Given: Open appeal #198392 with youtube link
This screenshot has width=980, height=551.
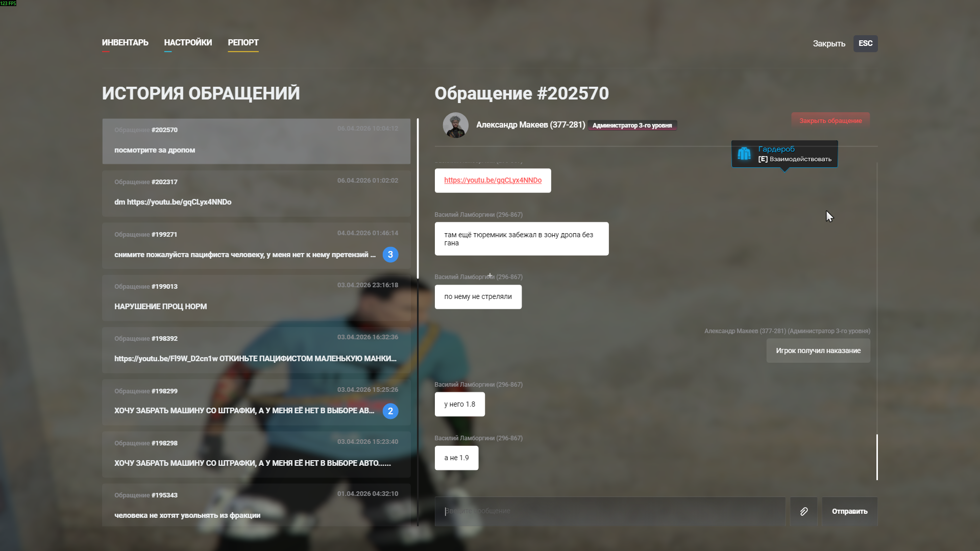Looking at the screenshot, I should (x=256, y=349).
